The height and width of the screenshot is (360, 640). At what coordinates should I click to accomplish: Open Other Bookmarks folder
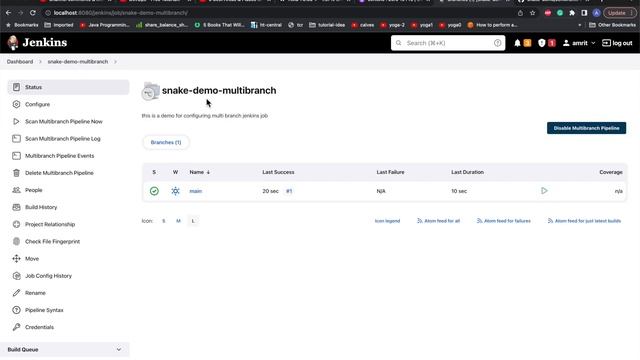612,25
